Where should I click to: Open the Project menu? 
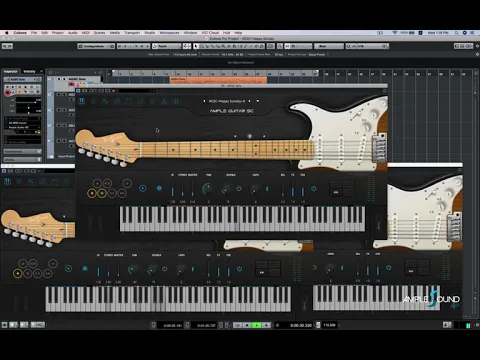(x=58, y=33)
